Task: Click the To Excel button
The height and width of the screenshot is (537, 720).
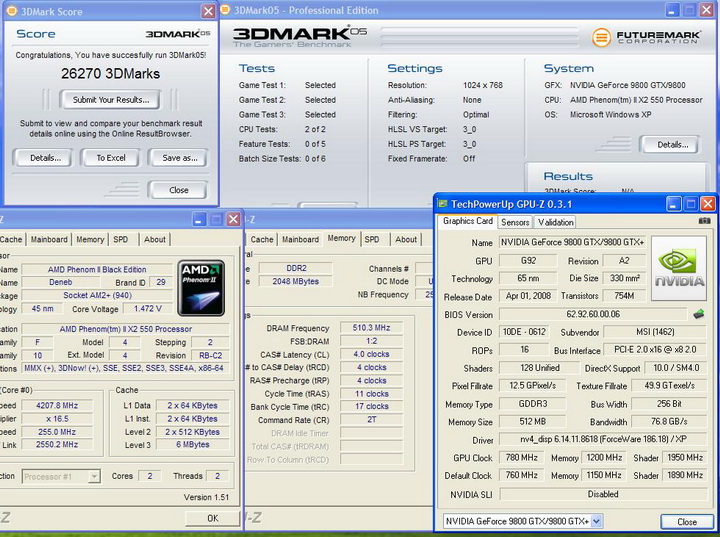Action: click(111, 158)
